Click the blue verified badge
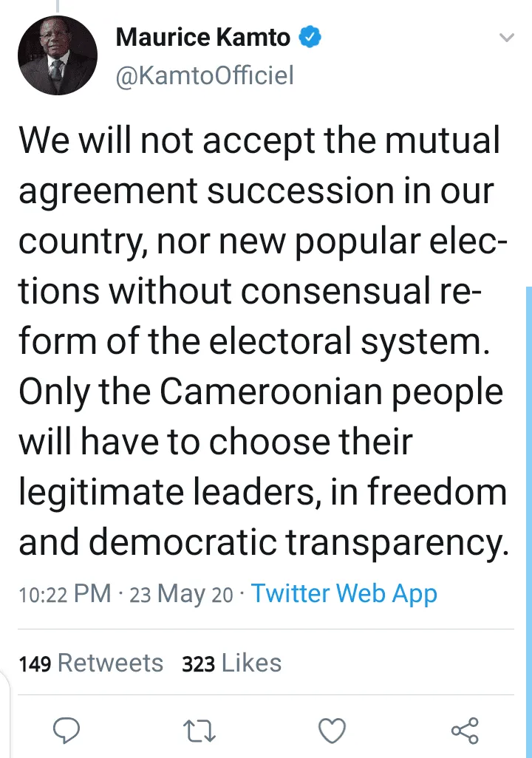Viewport: 532px width, 758px height. [x=310, y=37]
